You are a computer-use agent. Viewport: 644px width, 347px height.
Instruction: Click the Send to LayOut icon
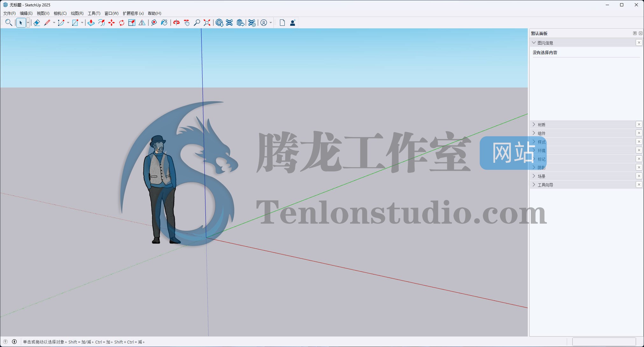pos(240,23)
